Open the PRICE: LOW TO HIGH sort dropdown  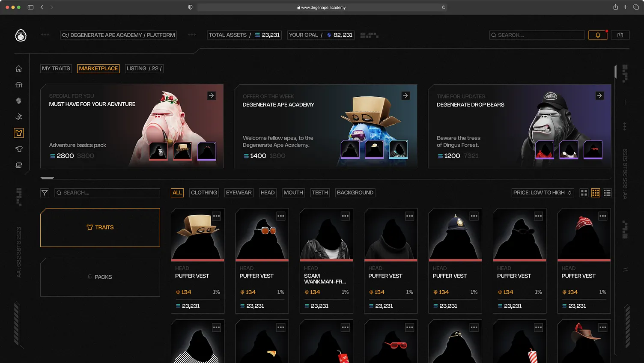(x=542, y=193)
